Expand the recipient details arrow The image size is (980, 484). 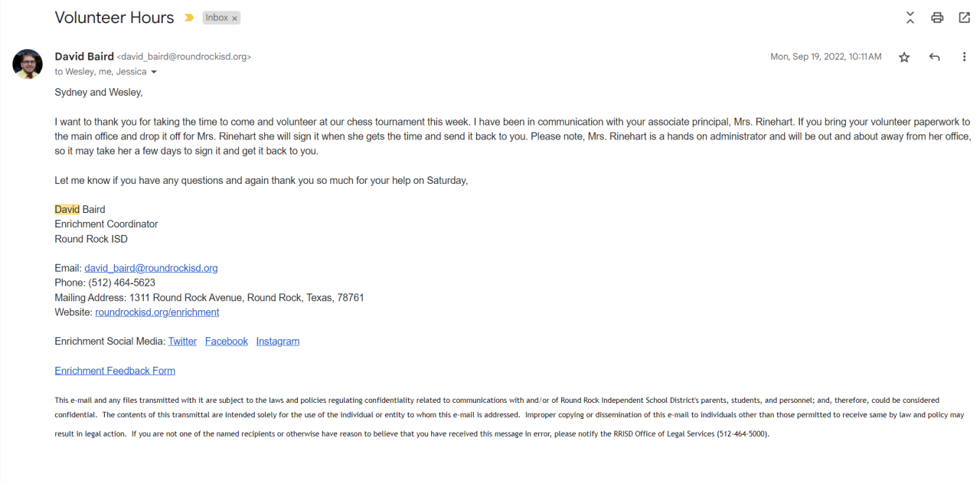[x=154, y=72]
